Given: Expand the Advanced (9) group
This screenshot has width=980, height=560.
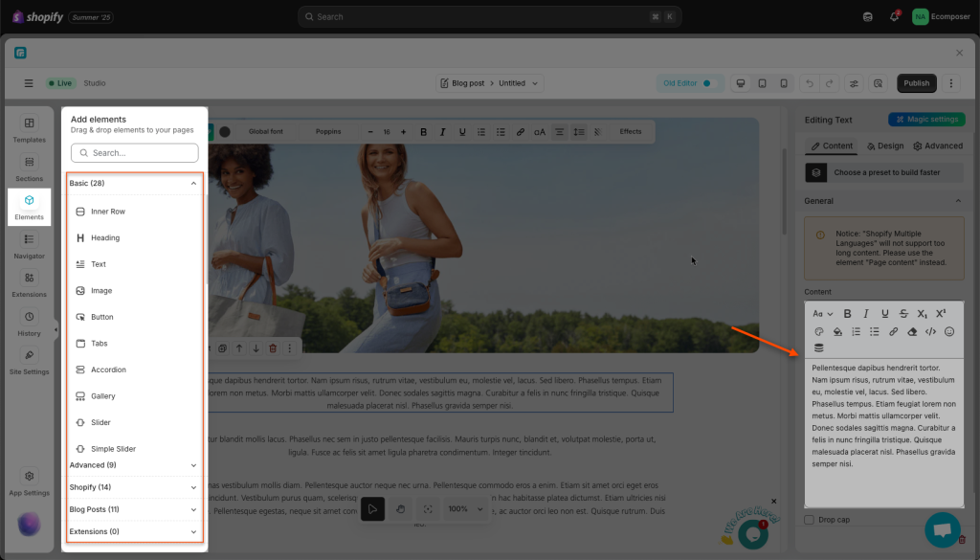Looking at the screenshot, I should [133, 465].
